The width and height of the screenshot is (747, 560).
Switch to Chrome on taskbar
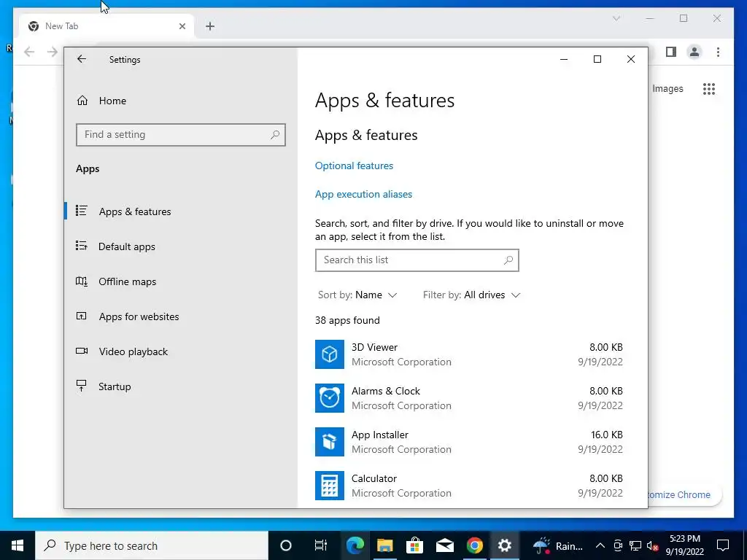pyautogui.click(x=474, y=545)
